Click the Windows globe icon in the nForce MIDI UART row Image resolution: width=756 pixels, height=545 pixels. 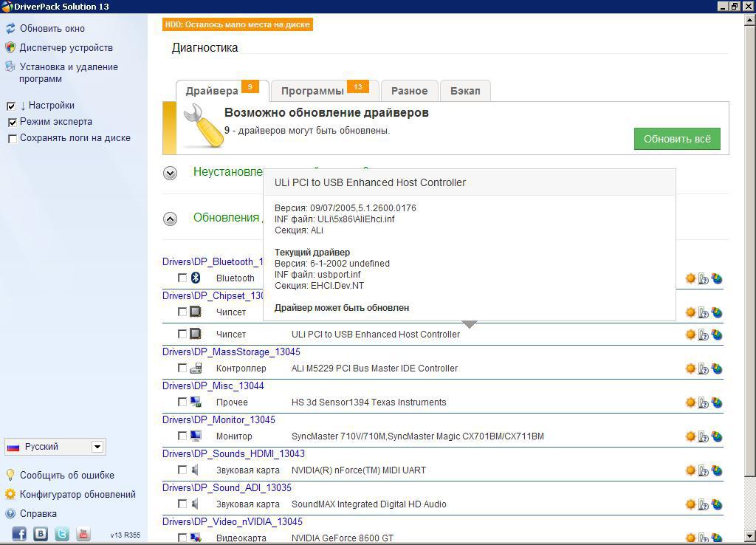point(717,470)
